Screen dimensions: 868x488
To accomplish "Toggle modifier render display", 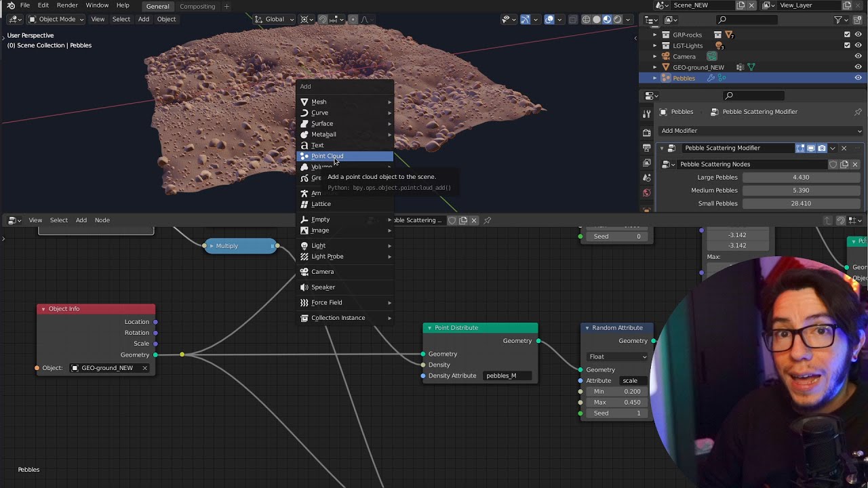I will [822, 148].
